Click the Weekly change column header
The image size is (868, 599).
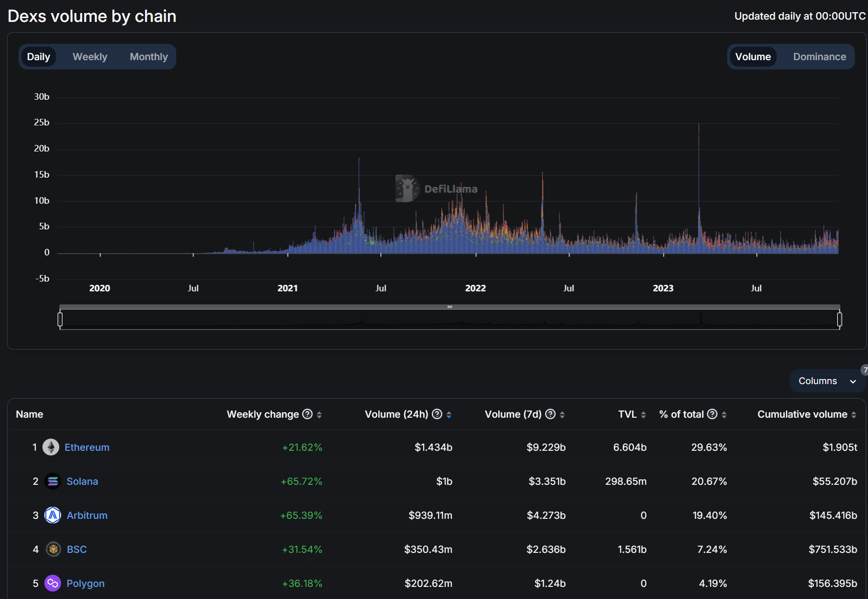tap(263, 414)
